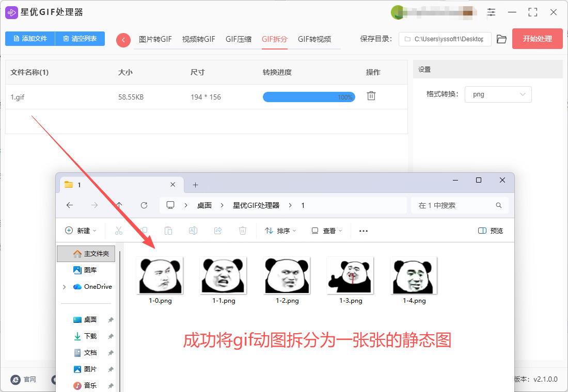This screenshot has width=568, height=392.
Task: Click the user avatar in title bar
Action: point(397,12)
